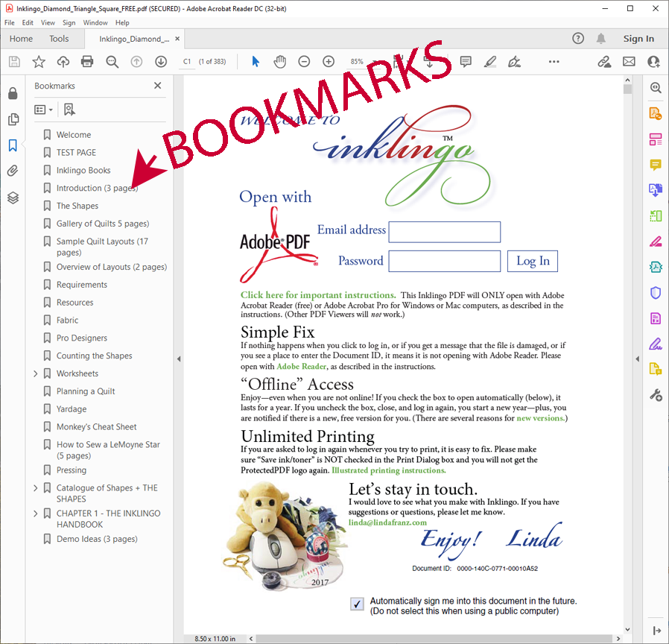This screenshot has width=669, height=644.
Task: Open the Pro Designers bookmark
Action: (82, 338)
